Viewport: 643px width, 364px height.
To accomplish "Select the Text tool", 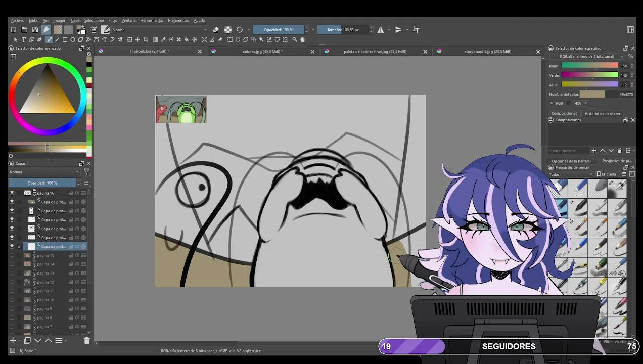I will coord(23,39).
